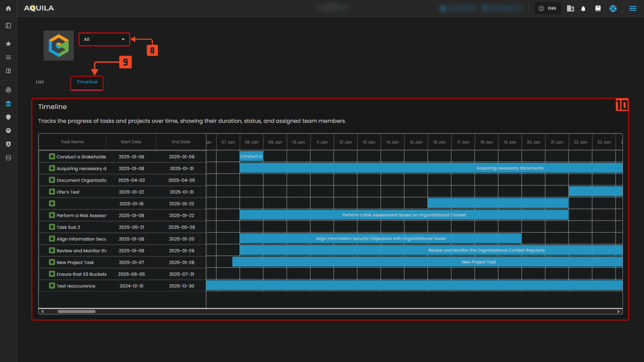The image size is (644, 362).
Task: Open the notifications bell
Action: tap(583, 8)
